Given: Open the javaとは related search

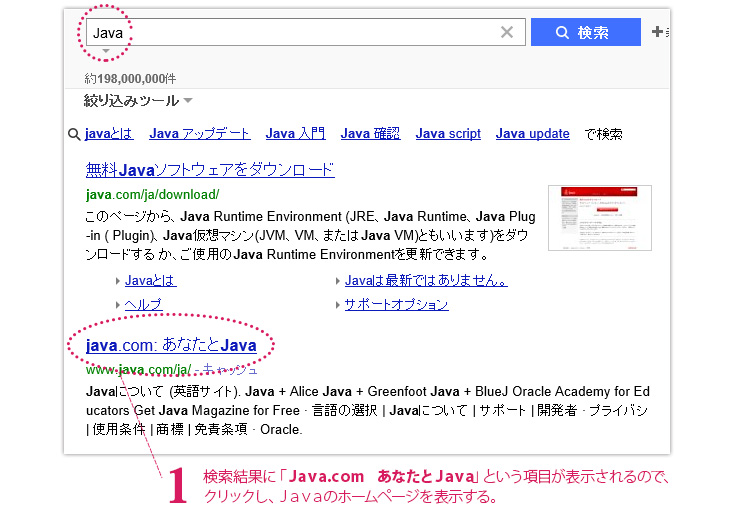Looking at the screenshot, I should tap(109, 134).
